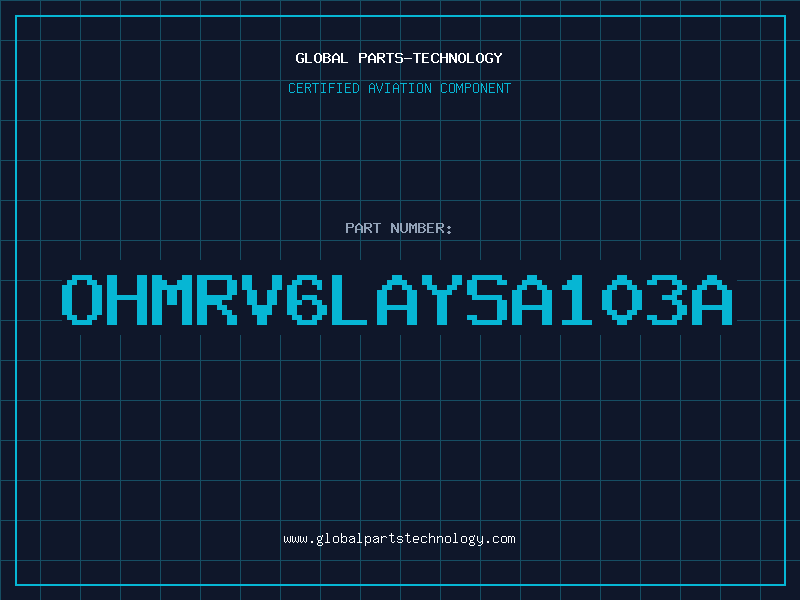Select the CERTIFIED AVIATION COMPONENT subtitle

pos(399,88)
